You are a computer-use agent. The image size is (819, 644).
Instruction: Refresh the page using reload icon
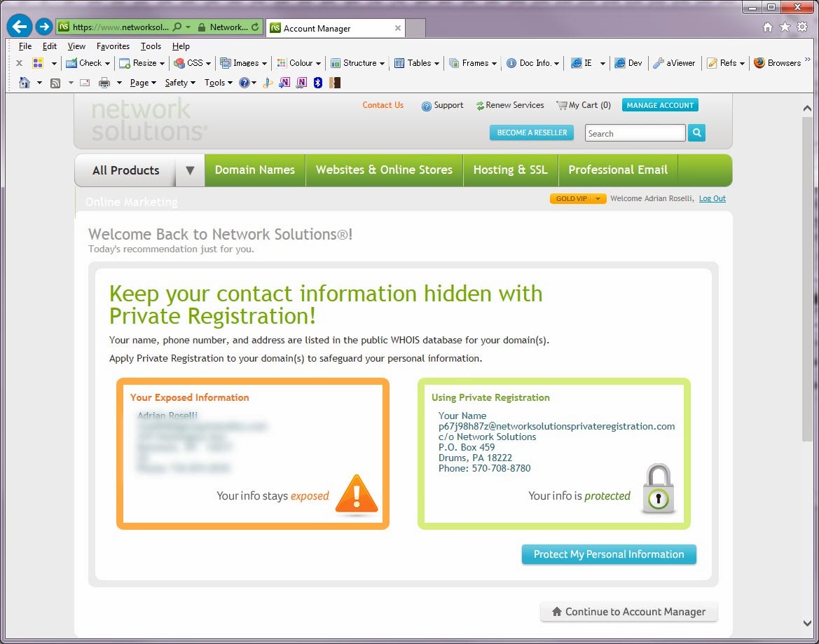(x=255, y=27)
